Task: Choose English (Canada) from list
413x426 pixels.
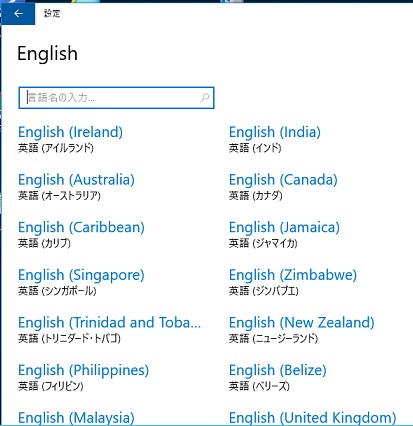Action: coord(283,186)
